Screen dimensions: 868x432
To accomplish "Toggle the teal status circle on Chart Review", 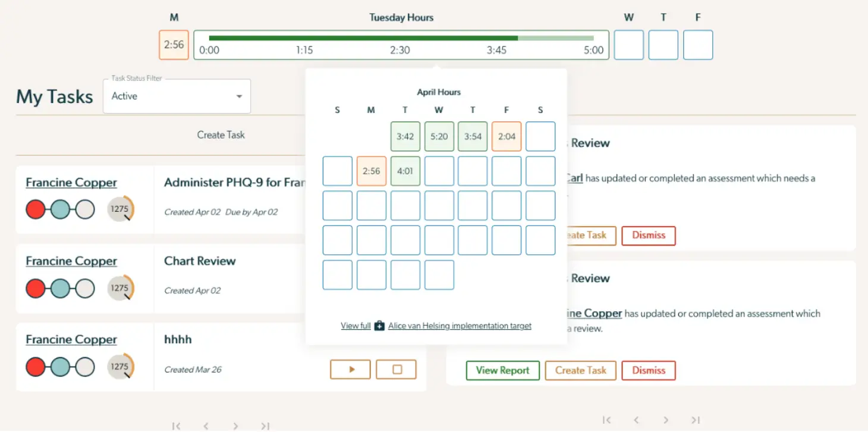I will (60, 287).
